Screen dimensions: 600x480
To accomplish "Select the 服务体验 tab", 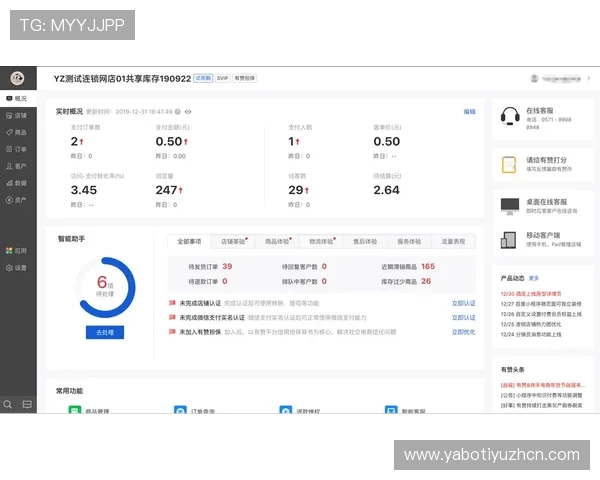I will tap(409, 242).
